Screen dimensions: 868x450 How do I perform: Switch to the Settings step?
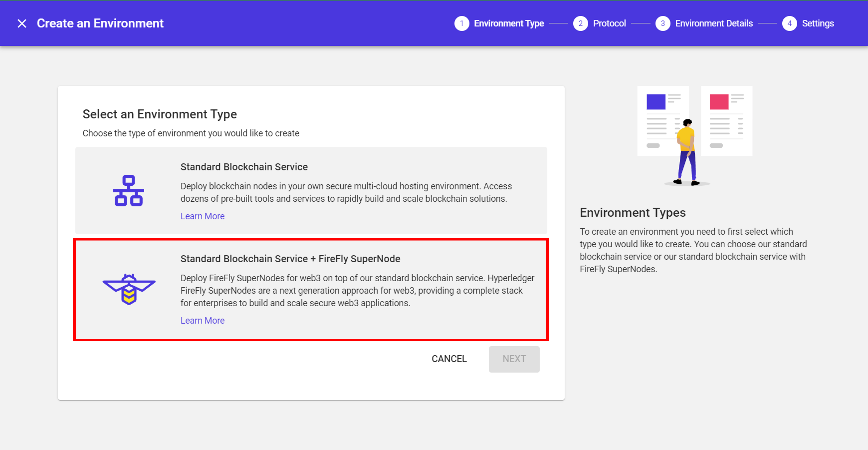pyautogui.click(x=818, y=23)
